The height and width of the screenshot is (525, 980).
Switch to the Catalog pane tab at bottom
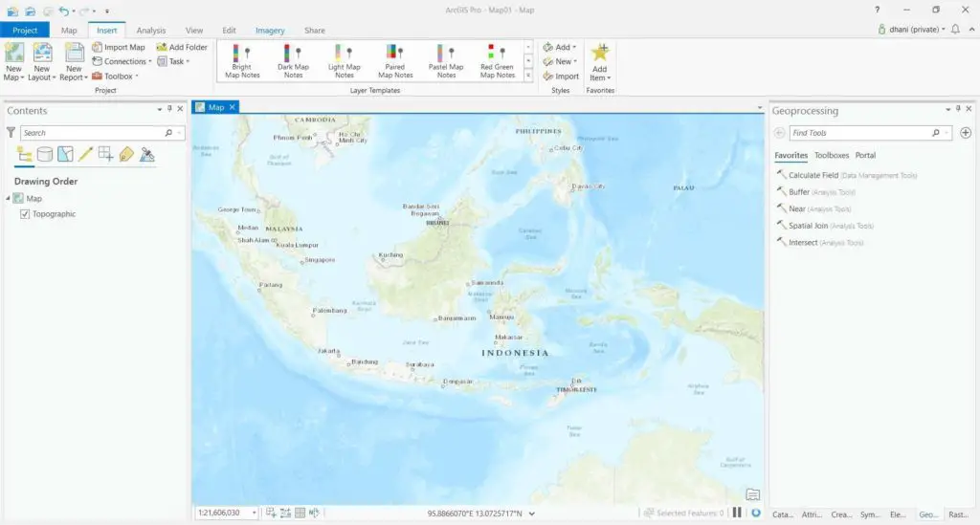(783, 514)
